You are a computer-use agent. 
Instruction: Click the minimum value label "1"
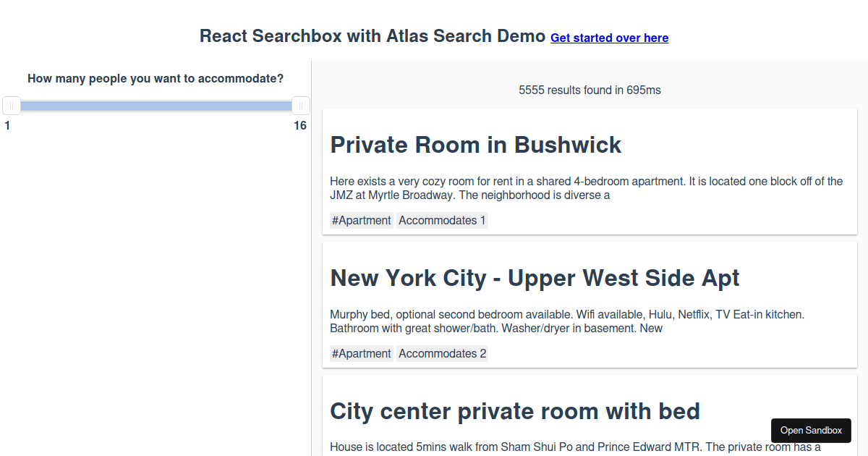pos(7,124)
